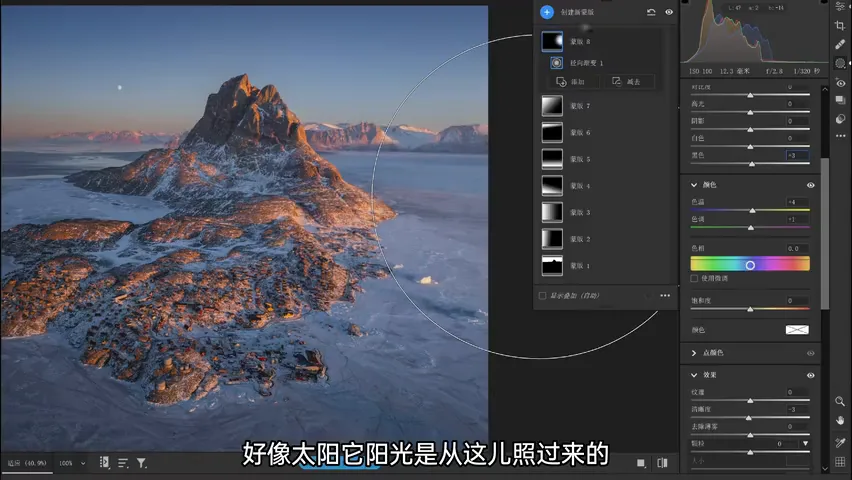
Task: Click the 清晰度 clarity value field
Action: 798,409
